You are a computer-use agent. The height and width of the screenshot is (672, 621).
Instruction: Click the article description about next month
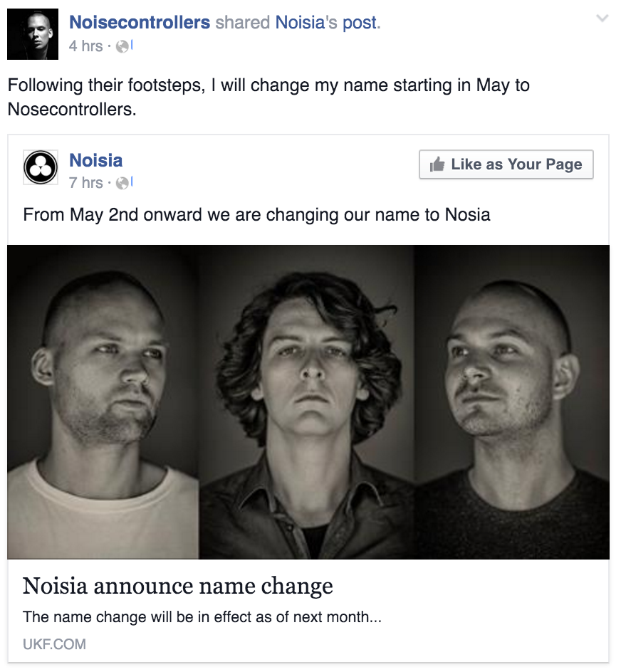tap(202, 617)
